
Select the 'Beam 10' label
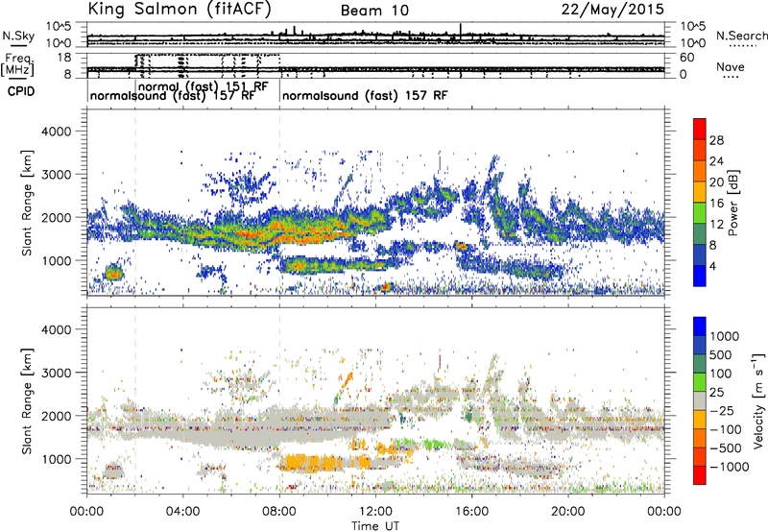[374, 11]
